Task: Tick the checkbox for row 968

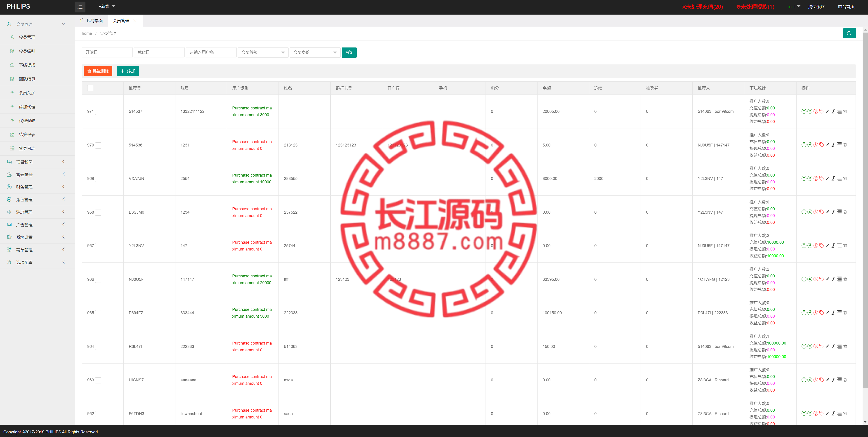Action: pos(98,212)
